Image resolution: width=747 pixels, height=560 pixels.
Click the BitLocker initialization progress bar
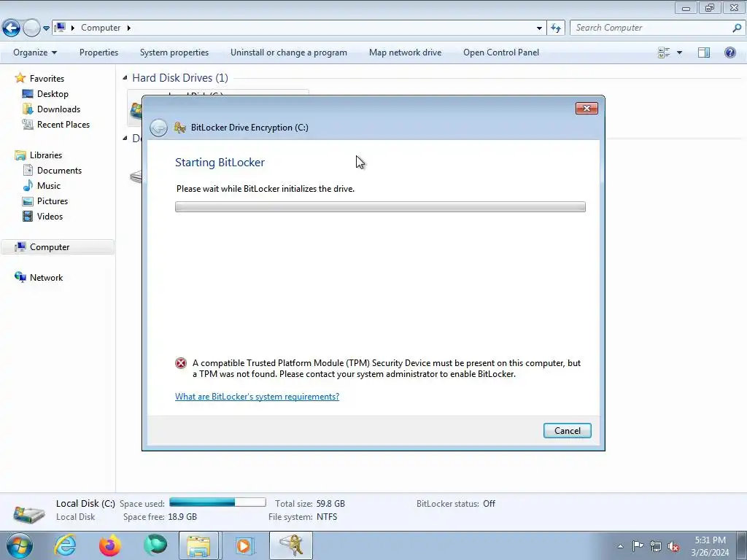380,206
